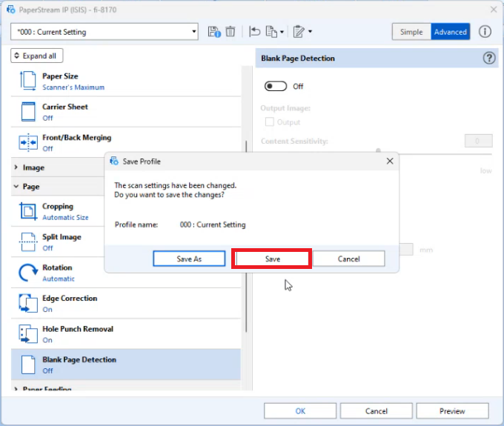Click the Edge Correction setting icon
The height and width of the screenshot is (426, 504).
pos(28,303)
